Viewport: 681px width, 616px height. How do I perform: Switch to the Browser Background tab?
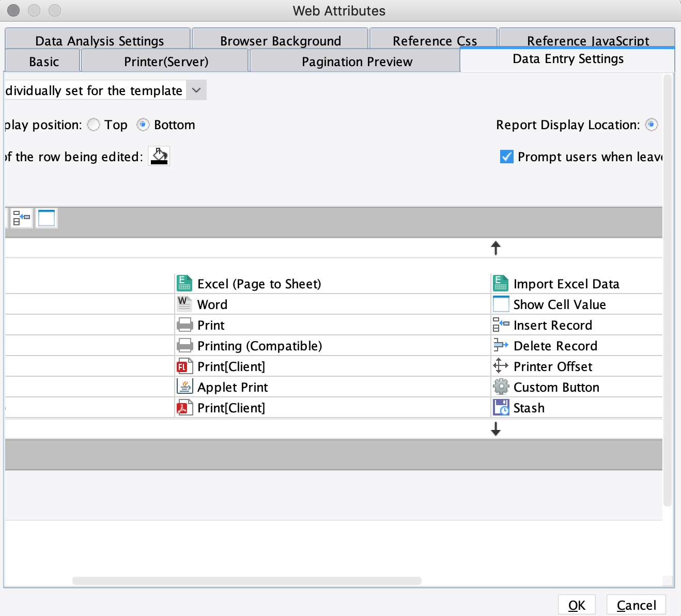(280, 40)
